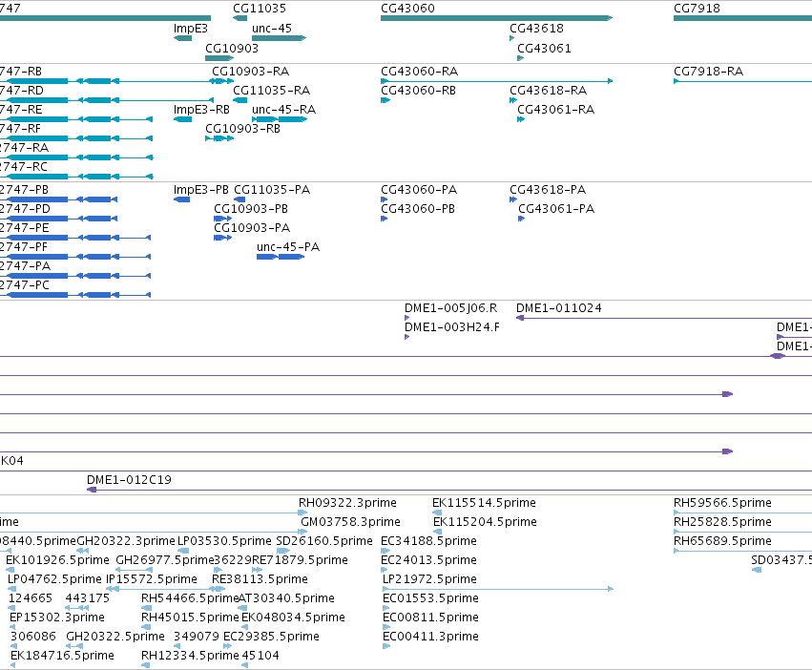Click the CG43060-PA protein label

pos(419,190)
